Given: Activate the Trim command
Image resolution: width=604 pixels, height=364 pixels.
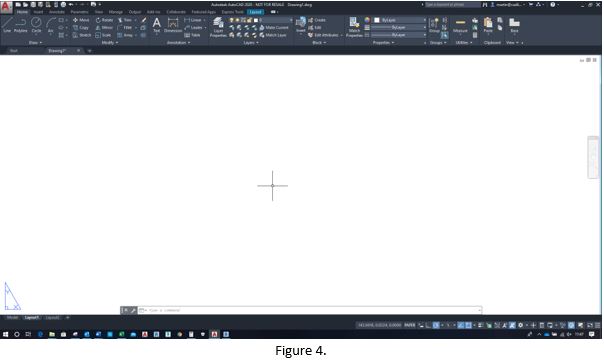Looking at the screenshot, I should tap(125, 20).
